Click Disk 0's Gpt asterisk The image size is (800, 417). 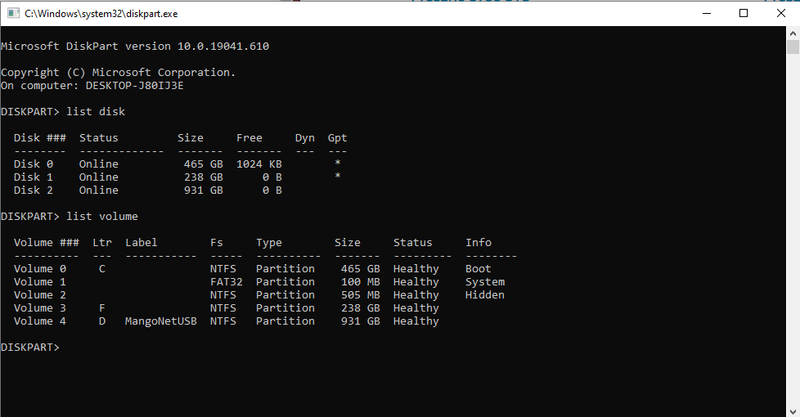pos(337,163)
